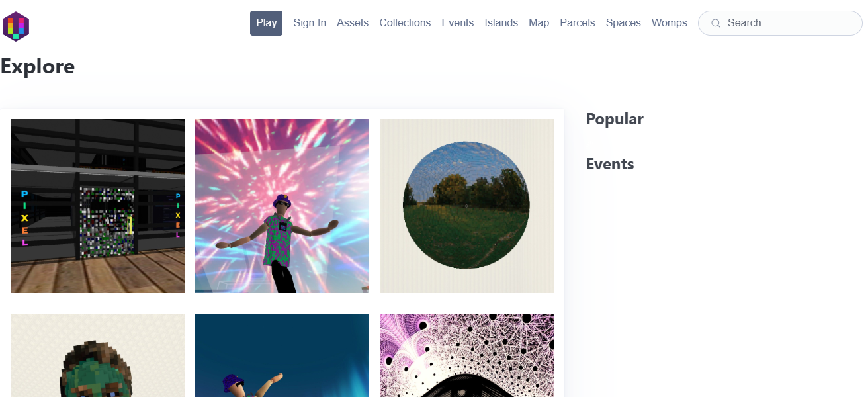Open the dancing avatar starburst thumbnail
The width and height of the screenshot is (868, 397).
(x=282, y=206)
